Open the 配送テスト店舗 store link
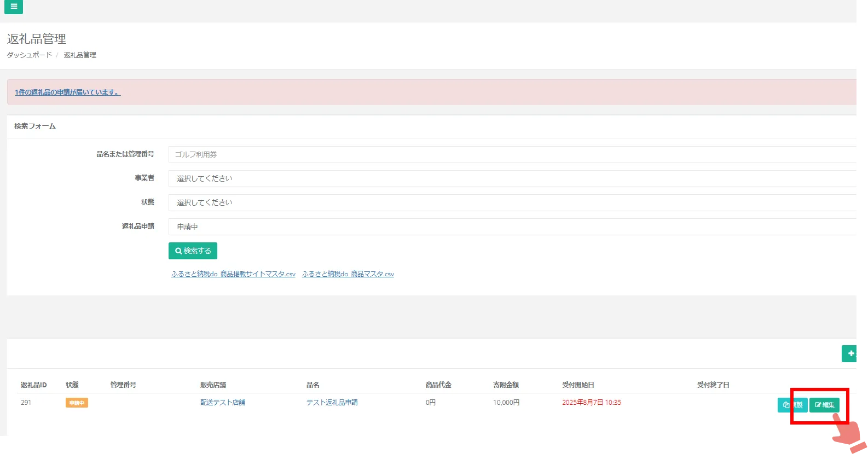The height and width of the screenshot is (459, 868). 222,403
